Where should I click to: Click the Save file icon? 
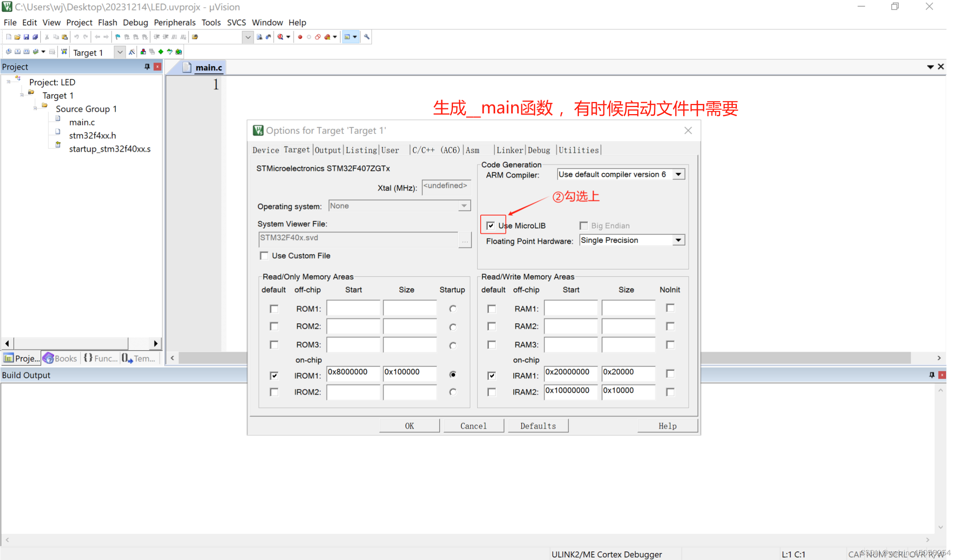pyautogui.click(x=26, y=37)
